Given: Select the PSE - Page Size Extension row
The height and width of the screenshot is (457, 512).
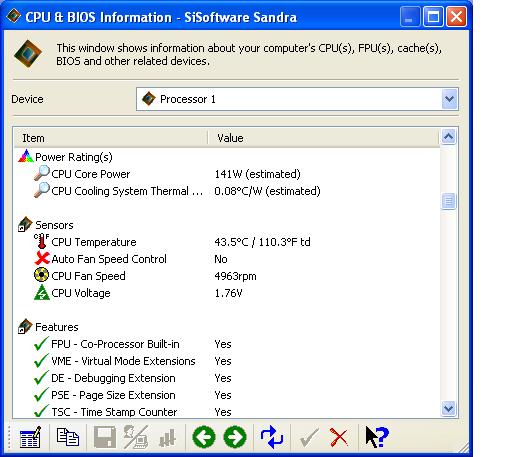Looking at the screenshot, I should (227, 395).
